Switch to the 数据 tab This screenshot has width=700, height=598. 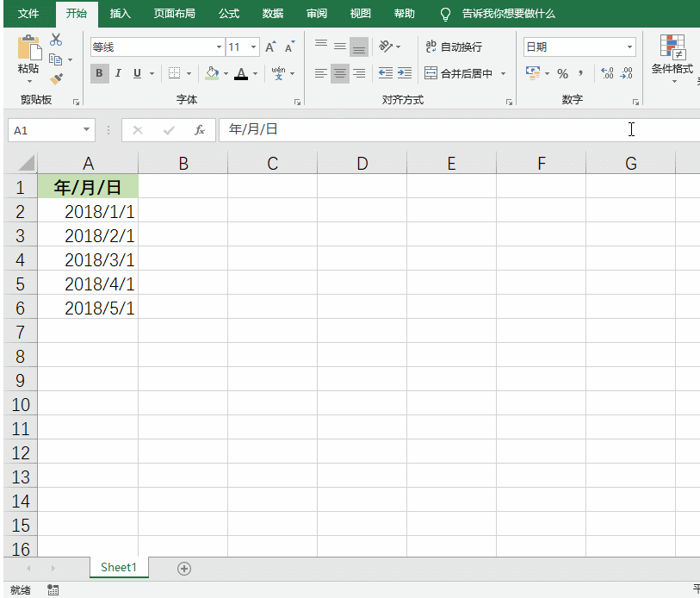tap(273, 14)
